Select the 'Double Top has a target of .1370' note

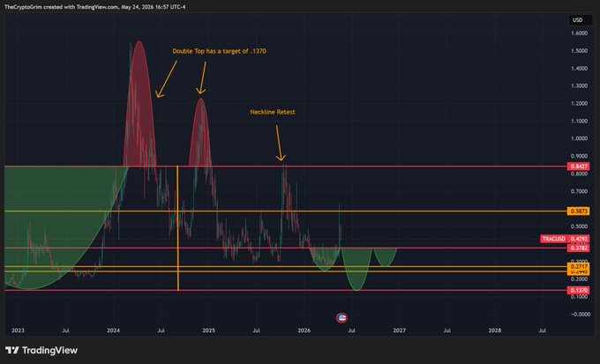click(219, 51)
